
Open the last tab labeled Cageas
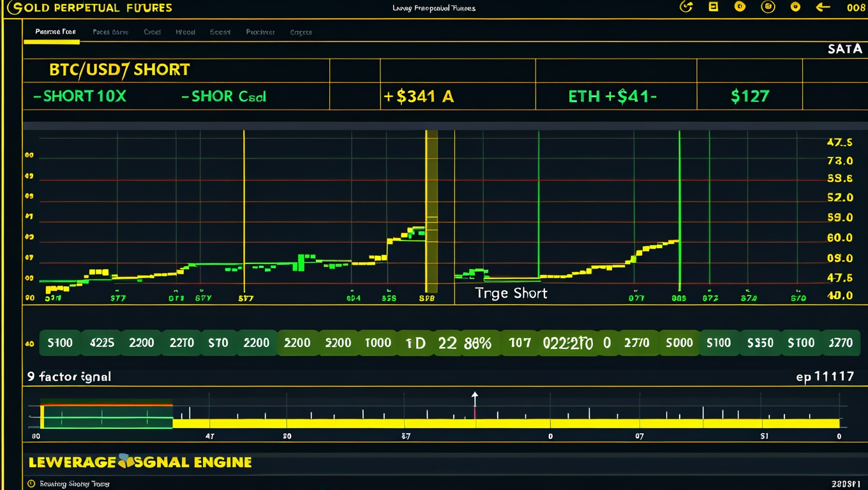pyautogui.click(x=301, y=32)
